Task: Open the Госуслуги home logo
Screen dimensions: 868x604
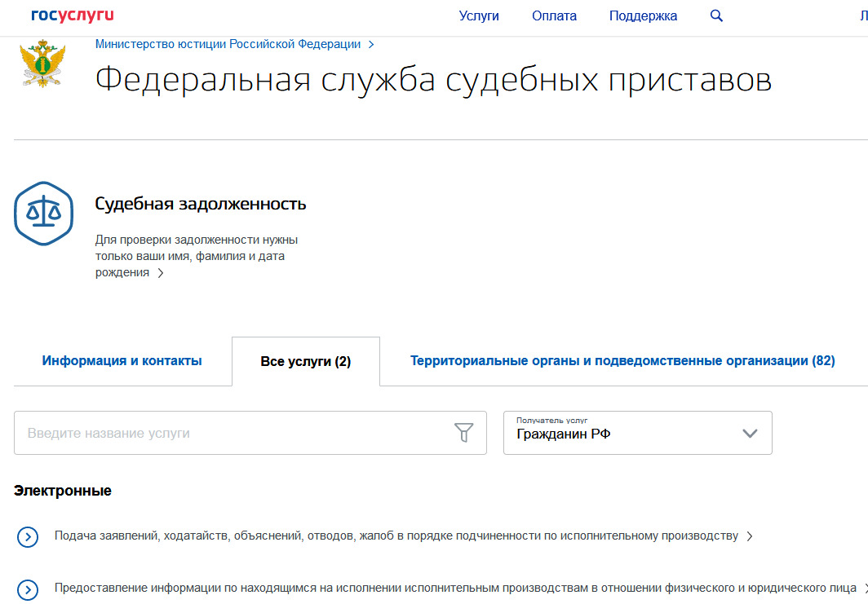Action: tap(73, 15)
